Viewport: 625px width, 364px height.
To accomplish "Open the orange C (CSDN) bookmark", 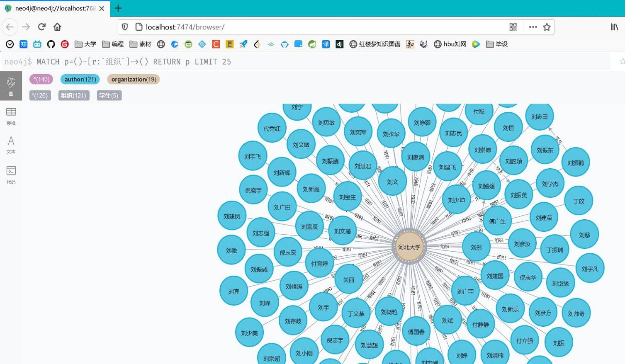I will [x=216, y=44].
